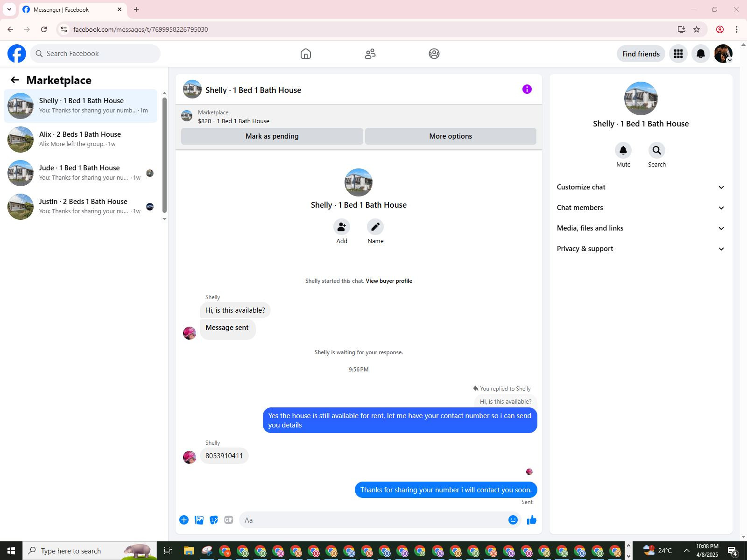This screenshot has height=560, width=747.
Task: Click the Mark as pending button
Action: click(x=272, y=136)
